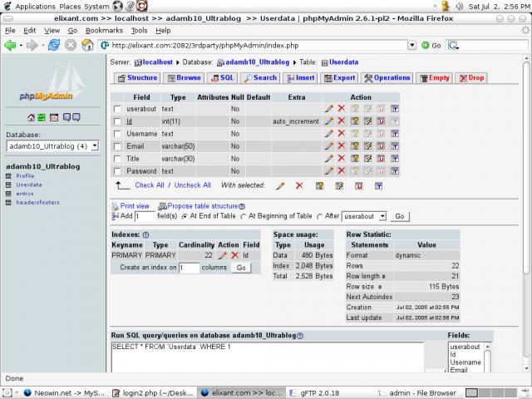Click the fulltext icon on Username row
Image resolution: width=532 pixels, height=399 pixels.
click(394, 134)
